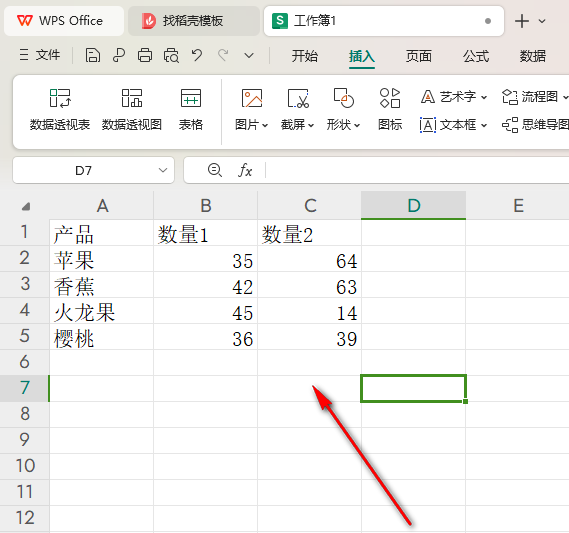Expand quick access toolbar dropdown chevron
Image resolution: width=569 pixels, height=533 pixels.
click(249, 56)
